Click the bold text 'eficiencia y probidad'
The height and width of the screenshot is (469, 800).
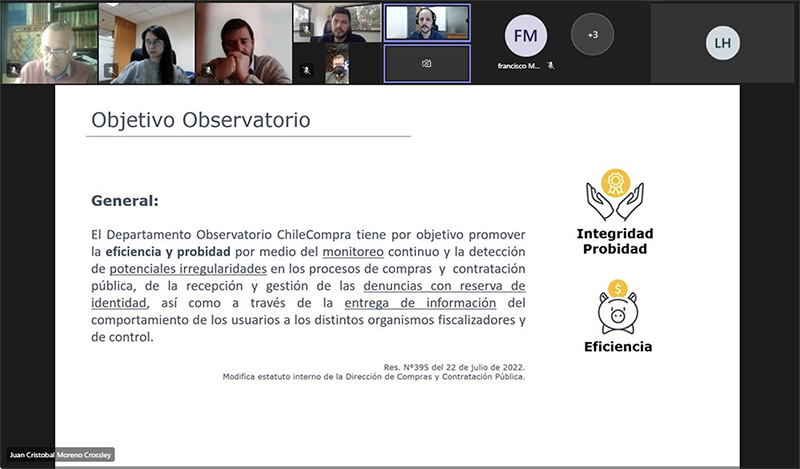coord(168,252)
